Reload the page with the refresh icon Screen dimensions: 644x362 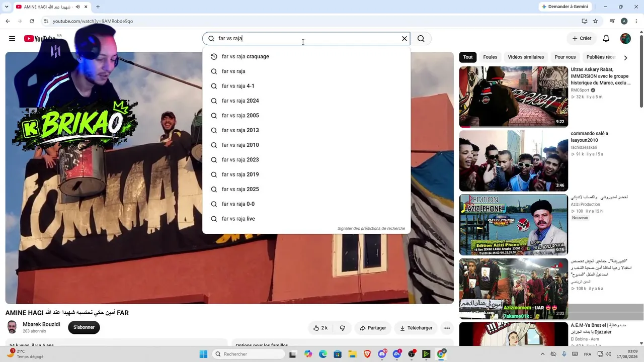[32, 21]
